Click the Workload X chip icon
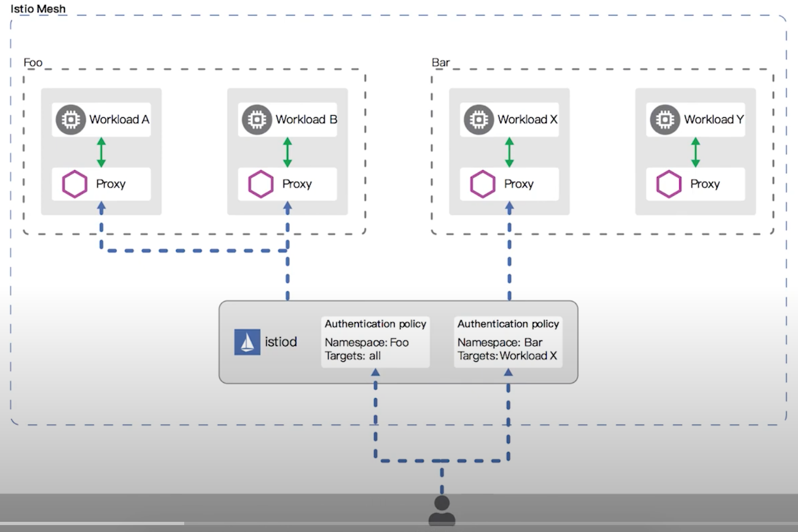798x532 pixels. (x=479, y=119)
